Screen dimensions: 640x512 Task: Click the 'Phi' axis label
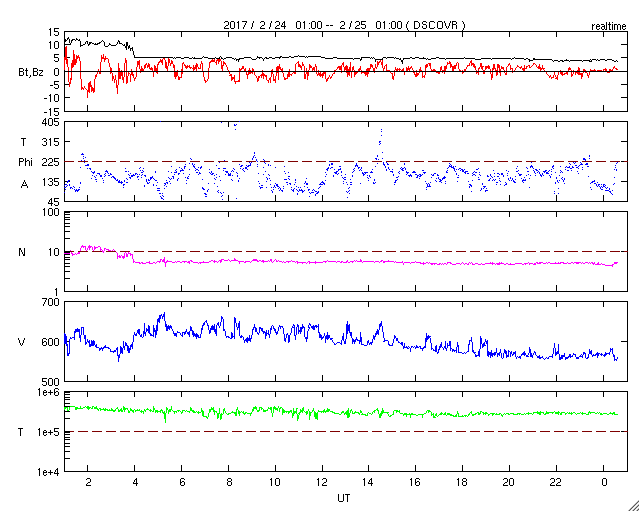click(25, 163)
